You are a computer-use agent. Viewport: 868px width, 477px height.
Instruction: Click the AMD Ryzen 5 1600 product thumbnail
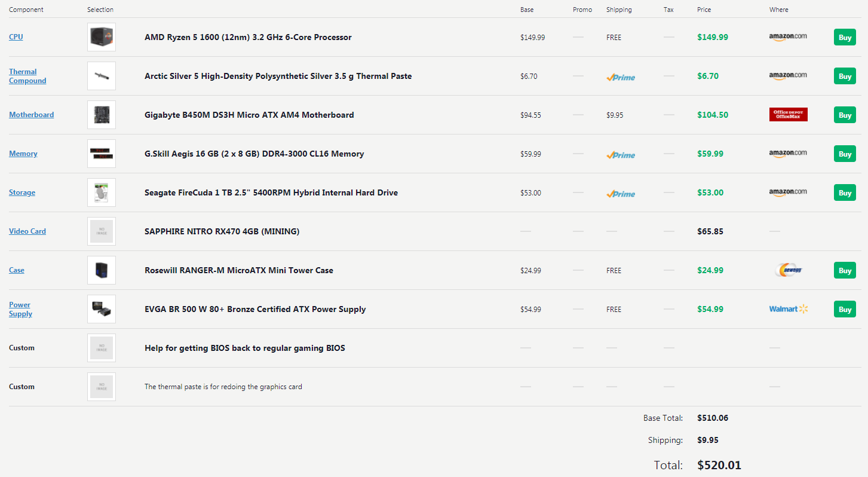click(x=102, y=37)
